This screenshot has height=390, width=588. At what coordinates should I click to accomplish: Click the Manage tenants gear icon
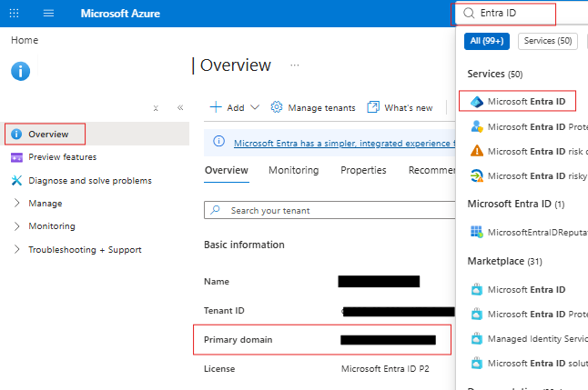(277, 107)
